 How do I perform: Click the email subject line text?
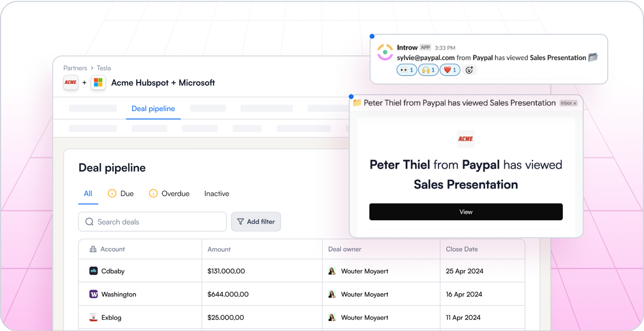(x=460, y=103)
